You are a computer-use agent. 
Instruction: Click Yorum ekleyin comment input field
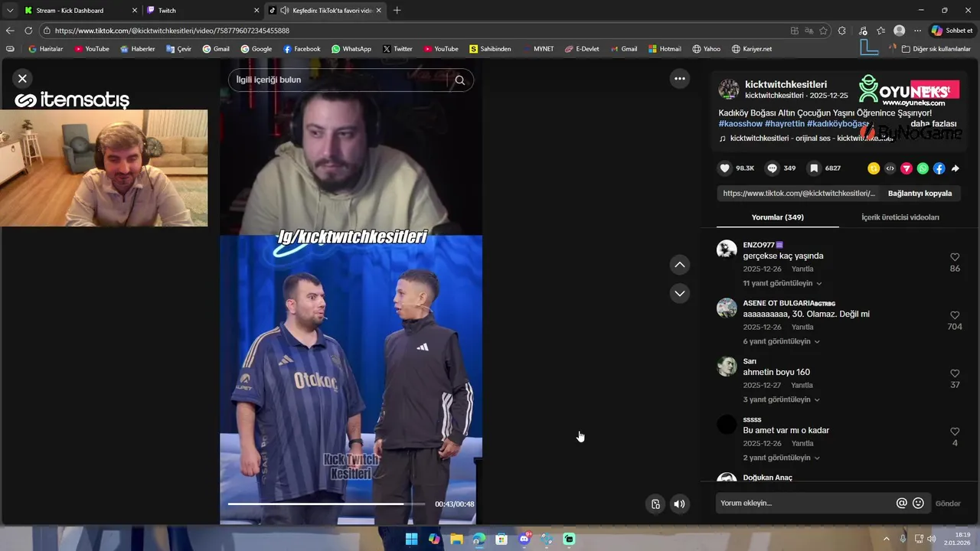pos(804,503)
